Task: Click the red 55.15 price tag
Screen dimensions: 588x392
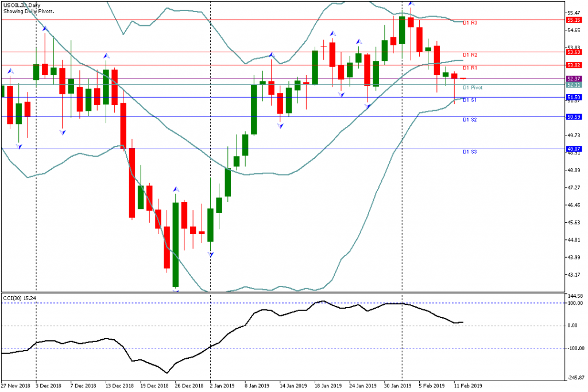Action: point(574,20)
